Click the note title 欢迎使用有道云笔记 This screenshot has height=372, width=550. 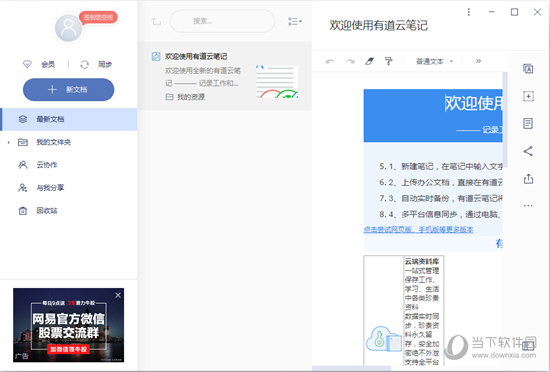[378, 25]
